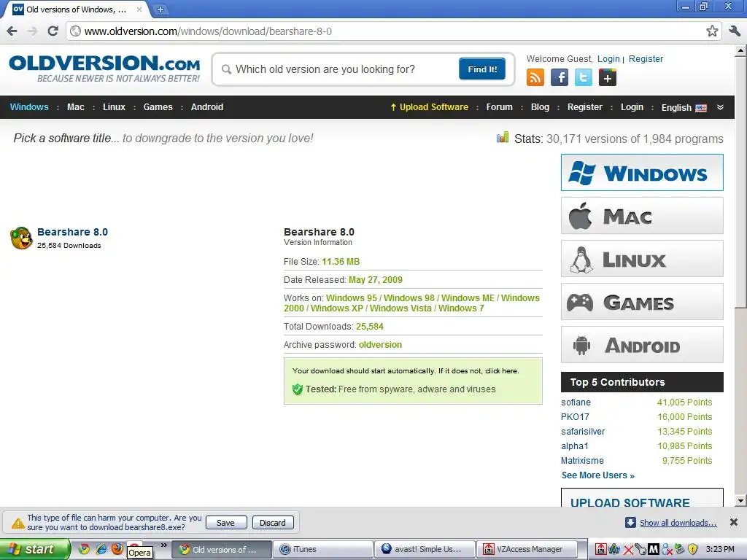747x560 pixels.
Task: Click the scrollbar down arrow
Action: pos(740,501)
